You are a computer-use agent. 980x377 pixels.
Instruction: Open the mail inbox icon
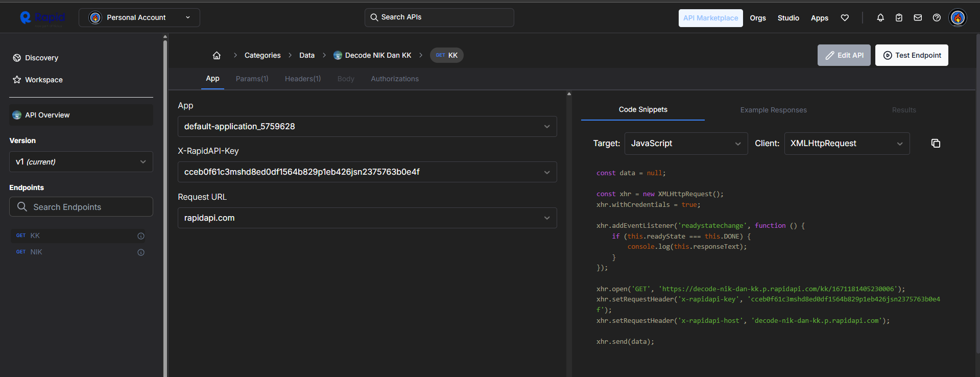point(918,18)
